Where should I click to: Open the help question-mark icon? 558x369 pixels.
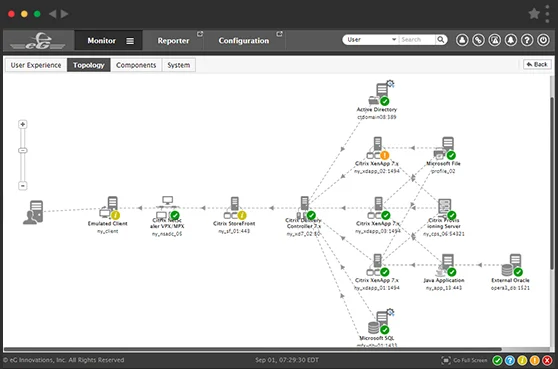527,40
